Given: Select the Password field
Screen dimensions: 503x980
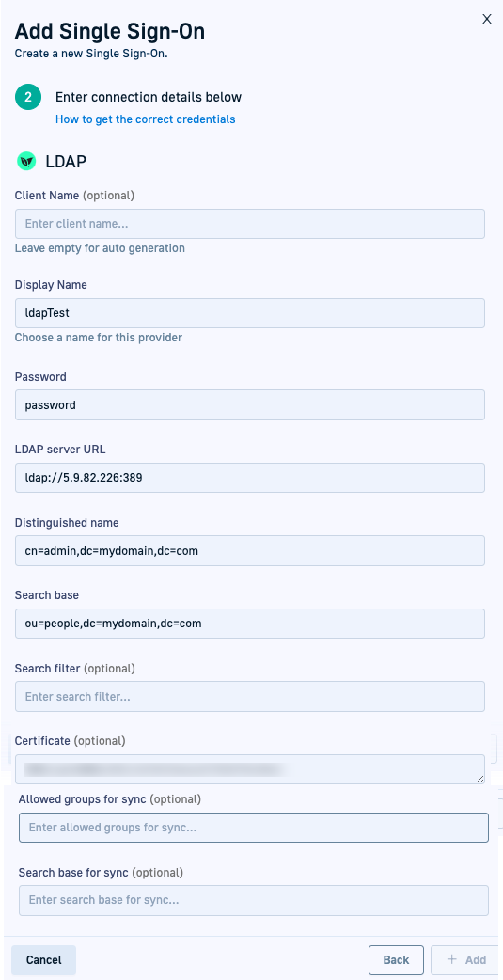Looking at the screenshot, I should point(250,405).
